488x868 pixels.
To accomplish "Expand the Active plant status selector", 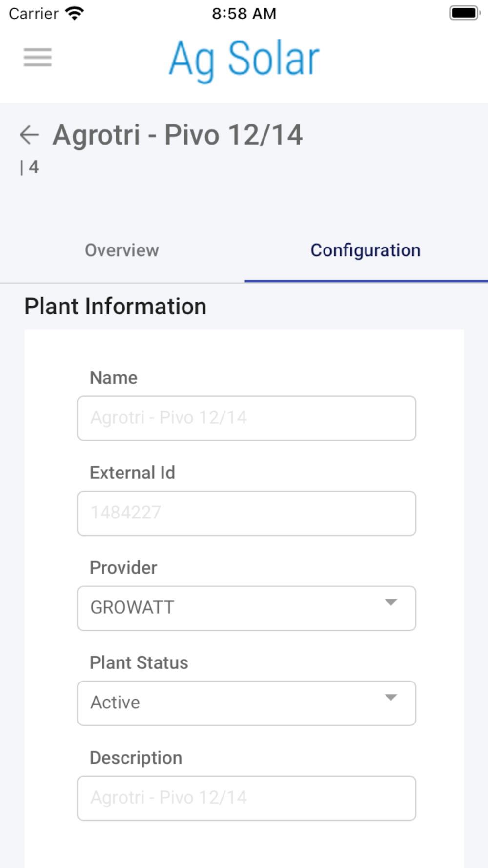I will (234, 703).
